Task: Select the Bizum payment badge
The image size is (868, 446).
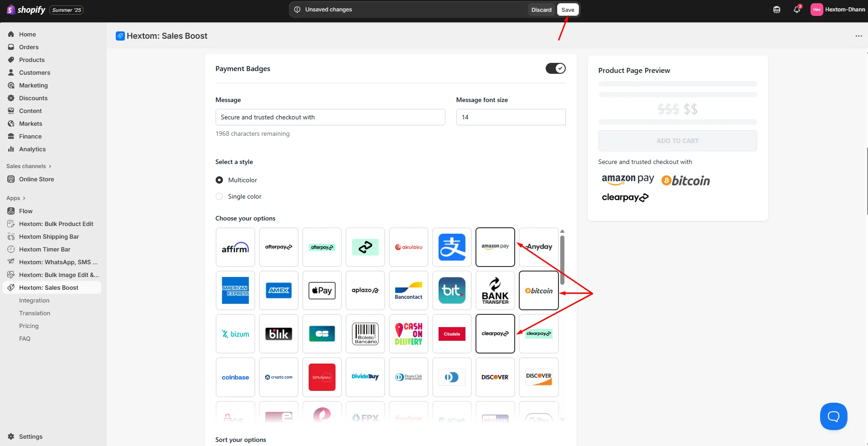Action: (235, 333)
